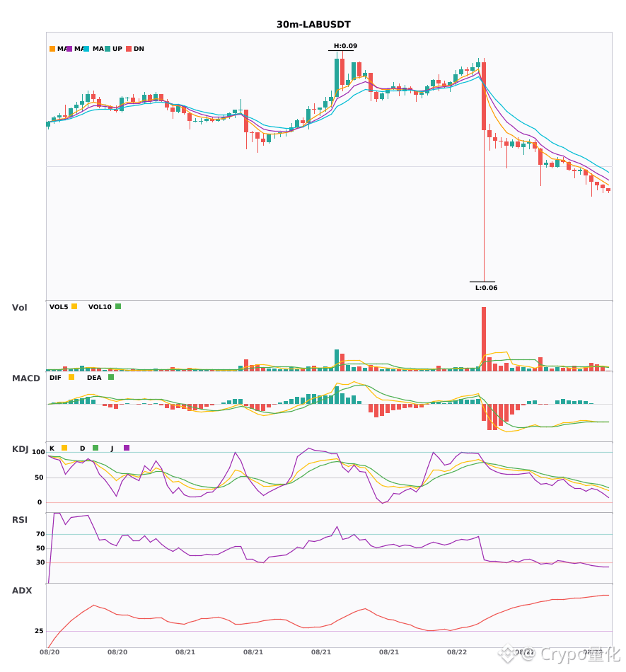Select the ADX panel label
The width and height of the screenshot is (626, 672).
coord(22,591)
